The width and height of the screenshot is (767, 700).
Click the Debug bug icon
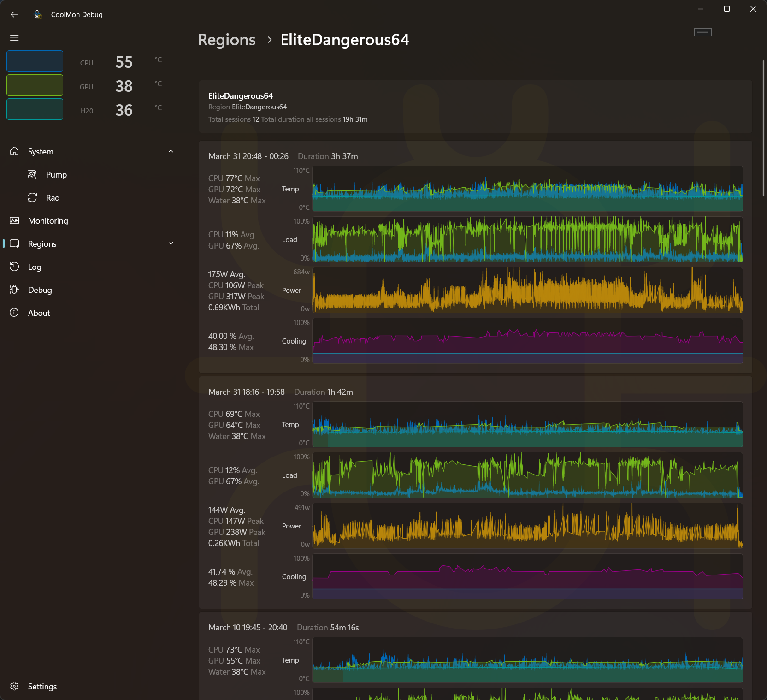14,290
